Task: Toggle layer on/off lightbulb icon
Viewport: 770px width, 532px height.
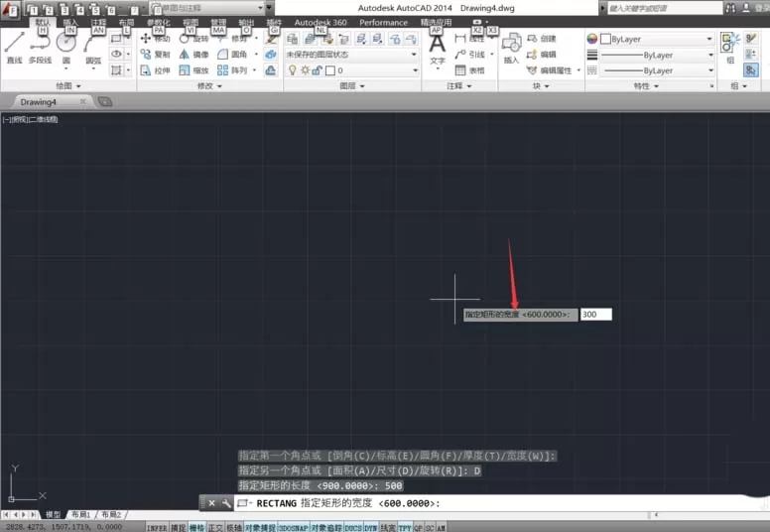Action: click(292, 70)
